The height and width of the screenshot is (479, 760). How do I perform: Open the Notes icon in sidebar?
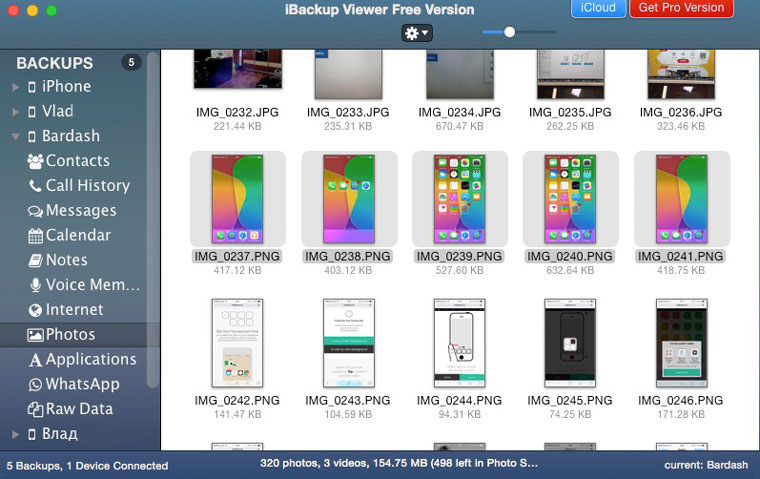[x=35, y=260]
